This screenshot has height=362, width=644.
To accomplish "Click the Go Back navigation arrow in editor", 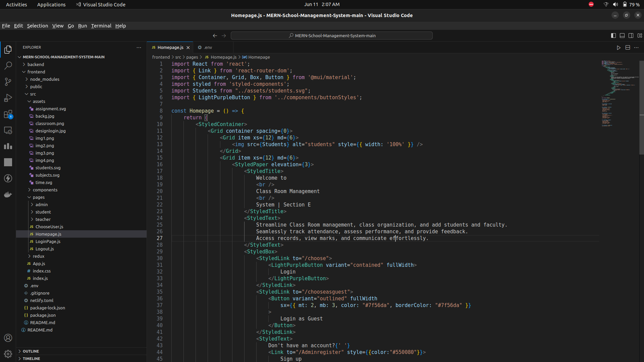I will click(215, 35).
